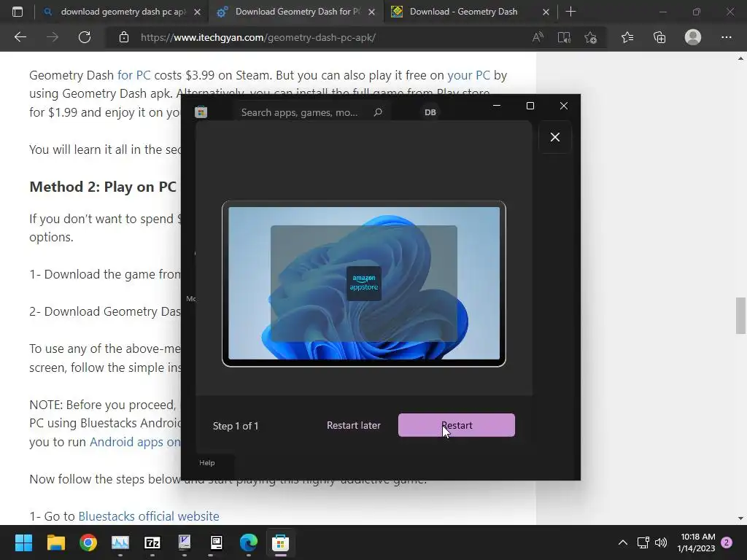Dismiss the Amazon Appstore setup overlay with X

point(555,137)
